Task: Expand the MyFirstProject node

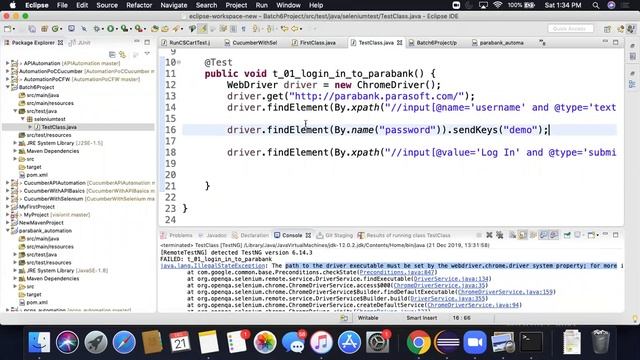Action: 8,207
